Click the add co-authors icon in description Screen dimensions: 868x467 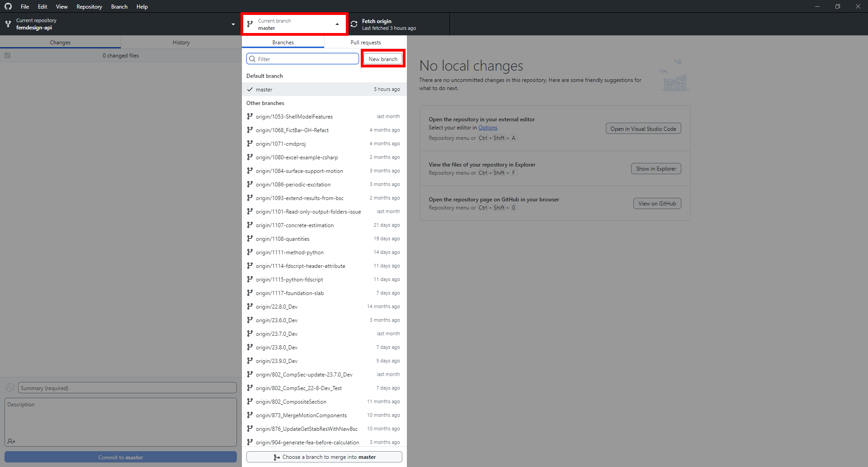[x=12, y=441]
